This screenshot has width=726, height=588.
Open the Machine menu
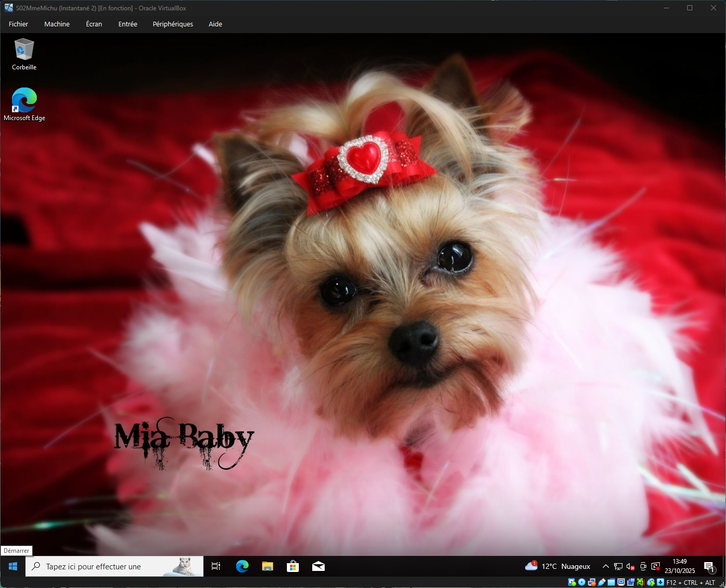57,24
